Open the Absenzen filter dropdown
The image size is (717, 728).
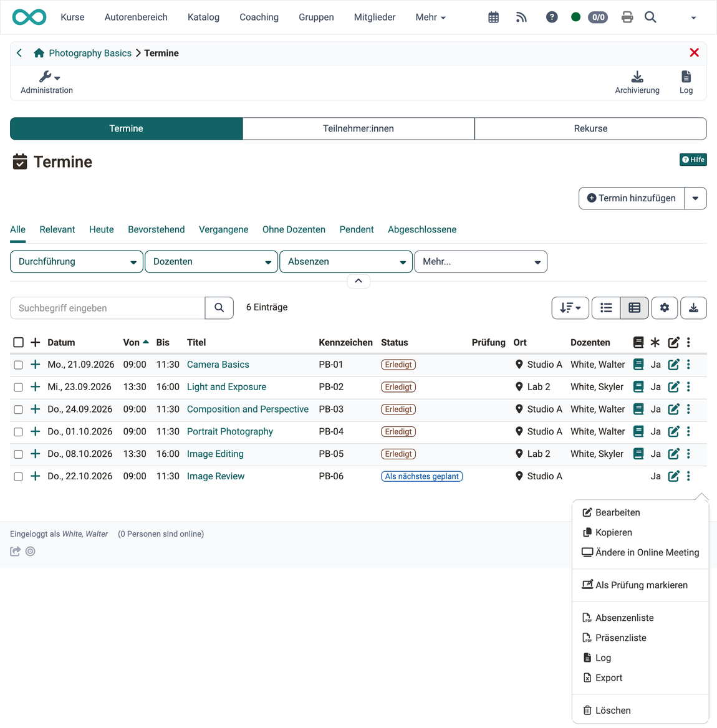[346, 262]
